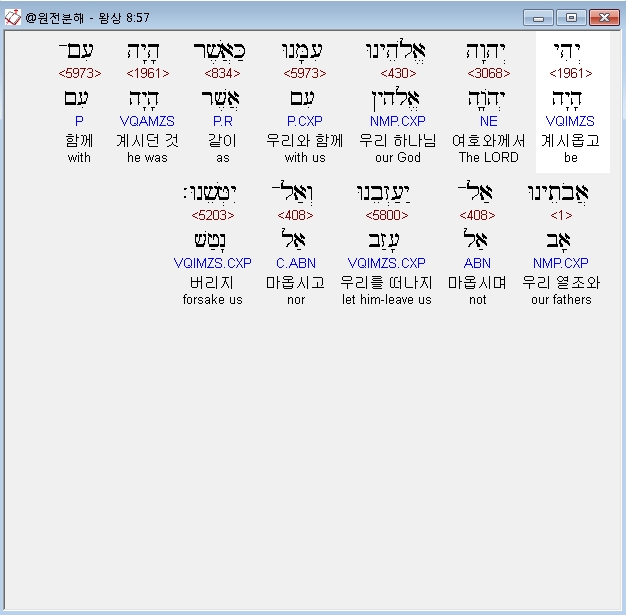Select Hebrew word above <3068>

pyautogui.click(x=486, y=52)
